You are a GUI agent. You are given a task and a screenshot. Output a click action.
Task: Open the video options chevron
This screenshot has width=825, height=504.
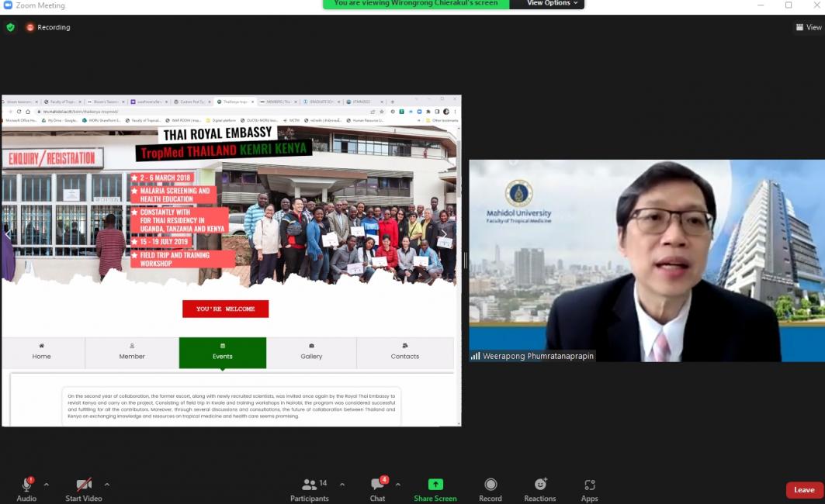[x=107, y=485]
